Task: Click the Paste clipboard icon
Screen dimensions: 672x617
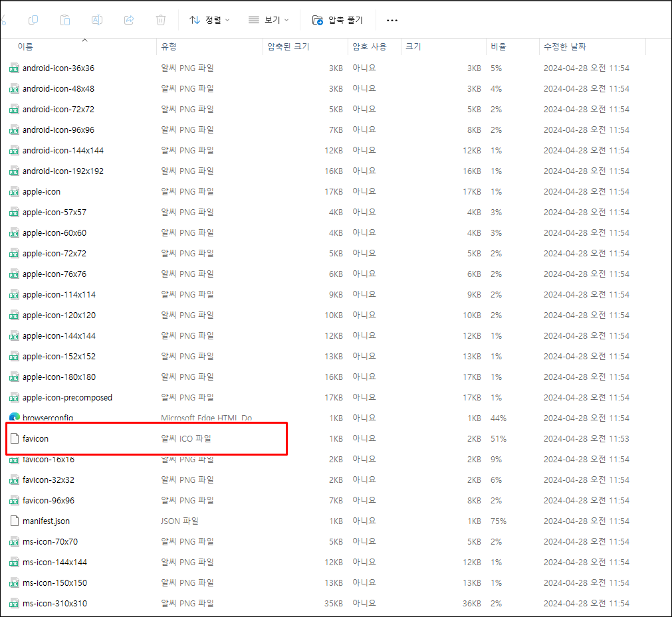Action: click(64, 20)
